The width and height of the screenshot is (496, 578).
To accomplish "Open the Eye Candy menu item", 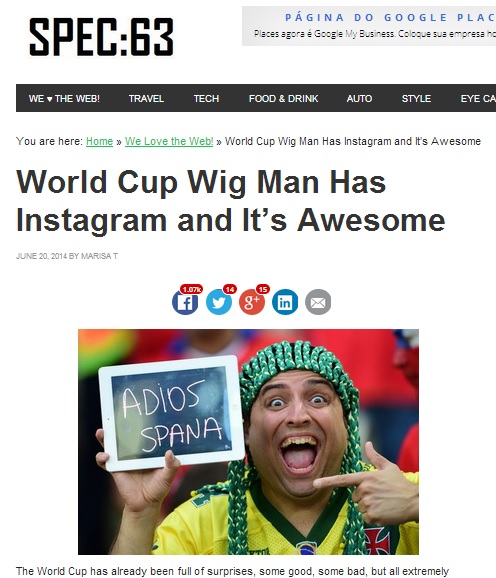I will click(x=478, y=98).
